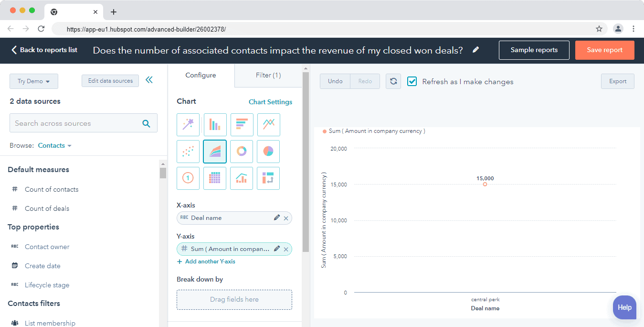644x327 pixels.
Task: Change Browse source from Contacts dropdown
Action: click(54, 145)
